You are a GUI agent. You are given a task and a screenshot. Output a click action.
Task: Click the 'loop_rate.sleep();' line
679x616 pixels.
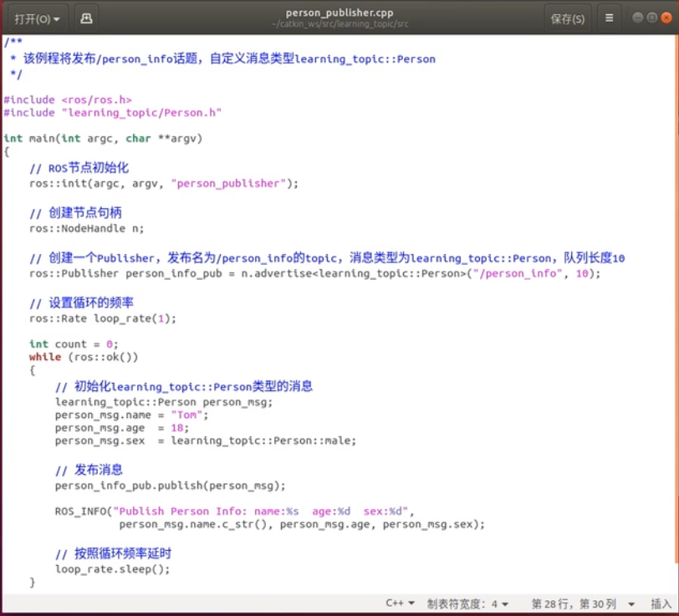pos(112,569)
